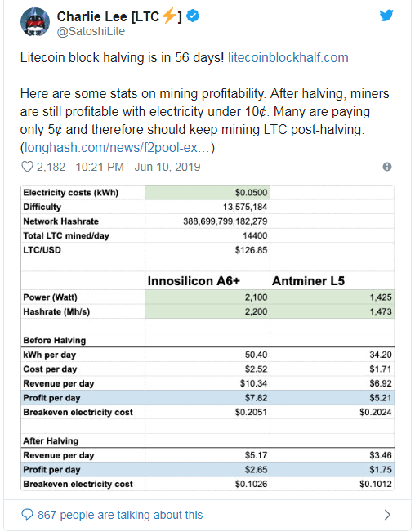Click the 2,182 likes count
Image resolution: width=415 pixels, height=532 pixels.
point(51,167)
